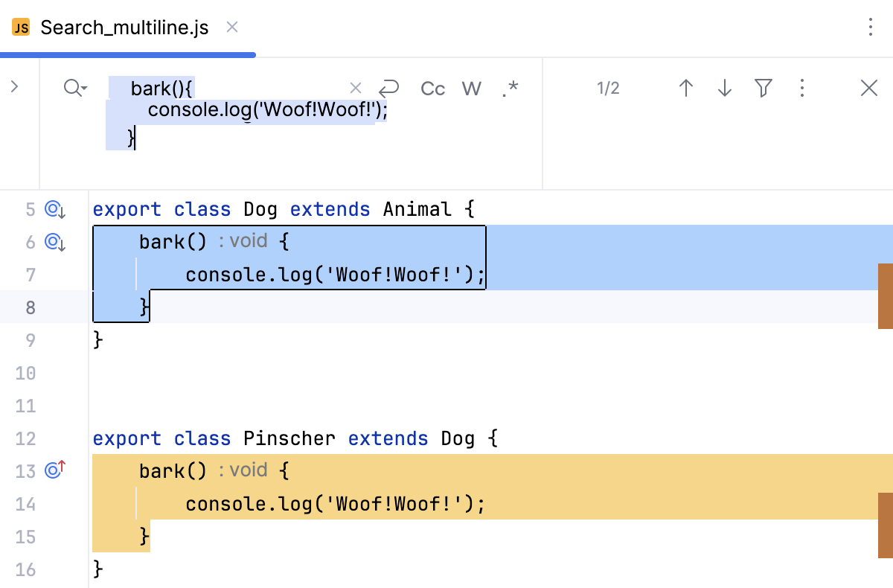Screen dimensions: 893x588
Task: Jump to next match with down arrow
Action: click(724, 87)
